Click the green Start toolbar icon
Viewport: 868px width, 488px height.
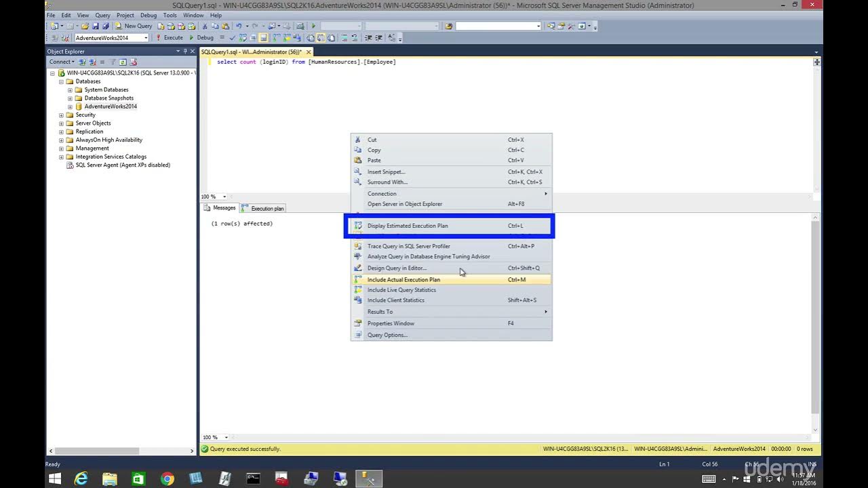point(313,26)
